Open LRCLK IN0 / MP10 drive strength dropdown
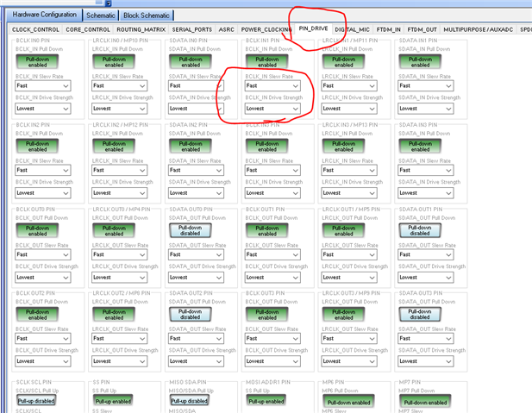532x413 pixels. [x=120, y=109]
